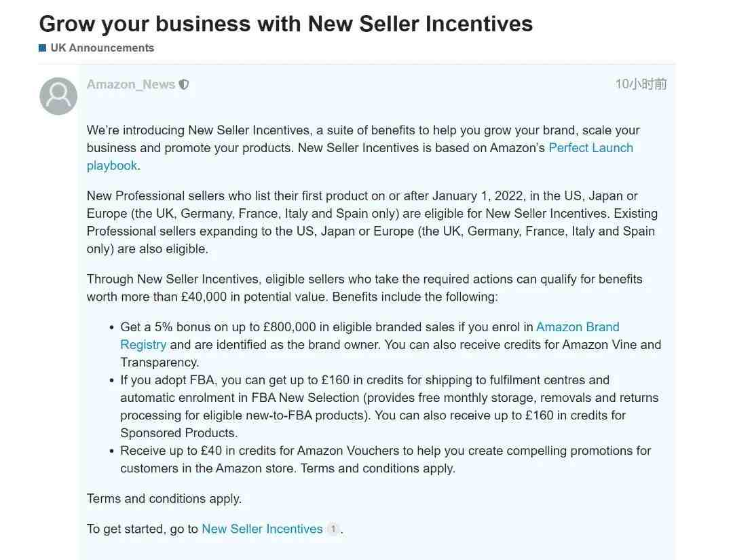Click the post title about New Seller Incentives

(x=286, y=24)
